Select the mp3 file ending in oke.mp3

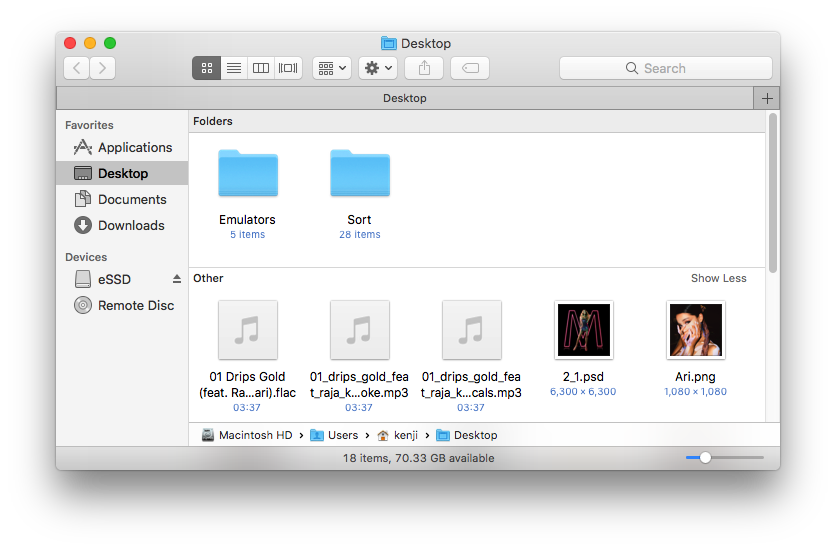pos(360,330)
